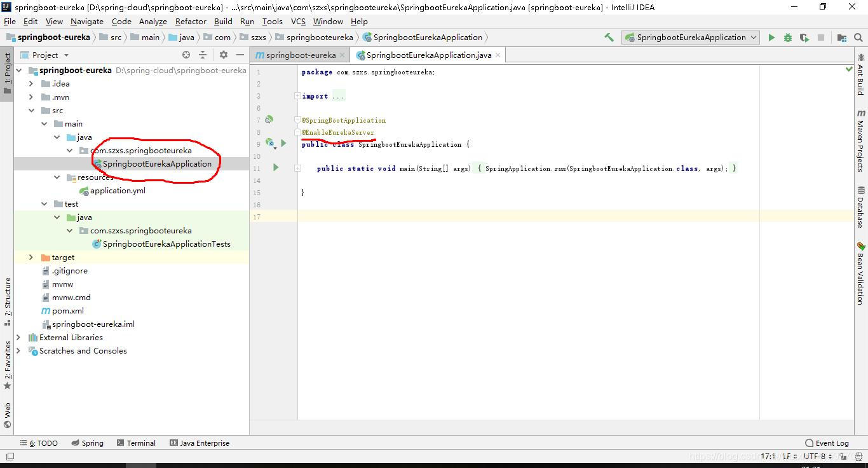Start debugging with the bug icon
868x468 pixels.
click(788, 38)
